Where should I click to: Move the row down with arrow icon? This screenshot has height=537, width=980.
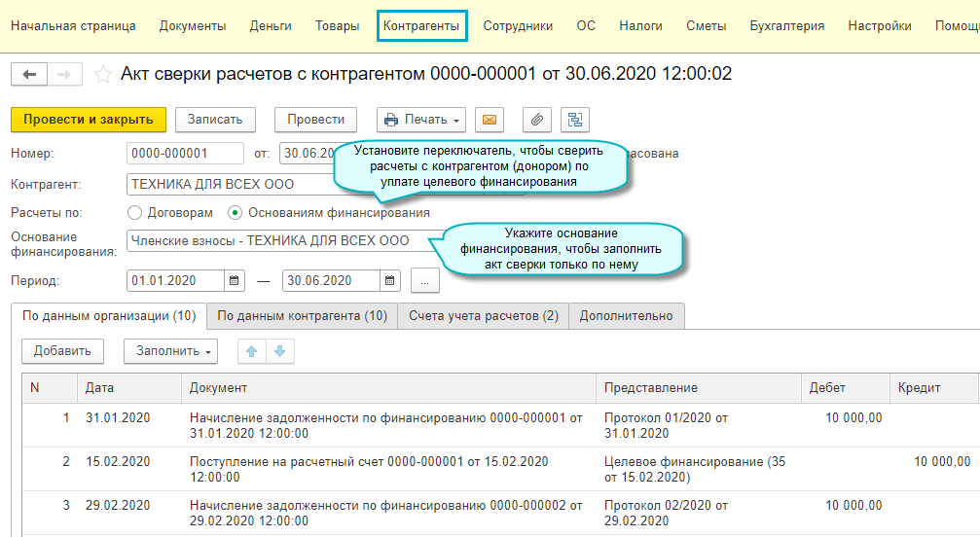[279, 351]
